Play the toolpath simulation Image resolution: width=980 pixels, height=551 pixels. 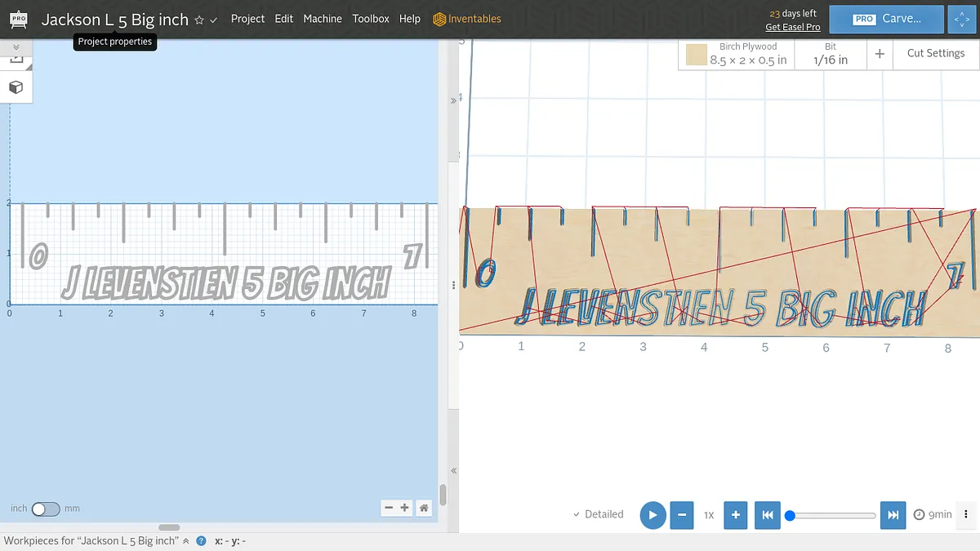pos(653,515)
